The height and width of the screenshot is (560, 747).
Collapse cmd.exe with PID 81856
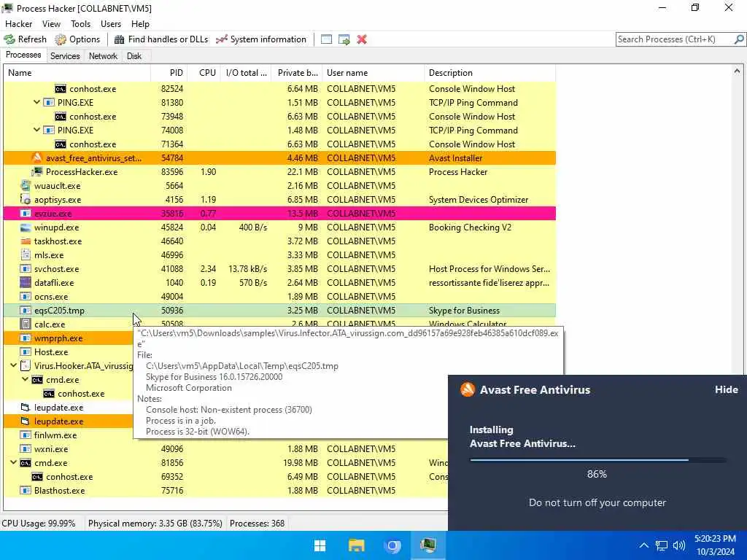point(13,462)
